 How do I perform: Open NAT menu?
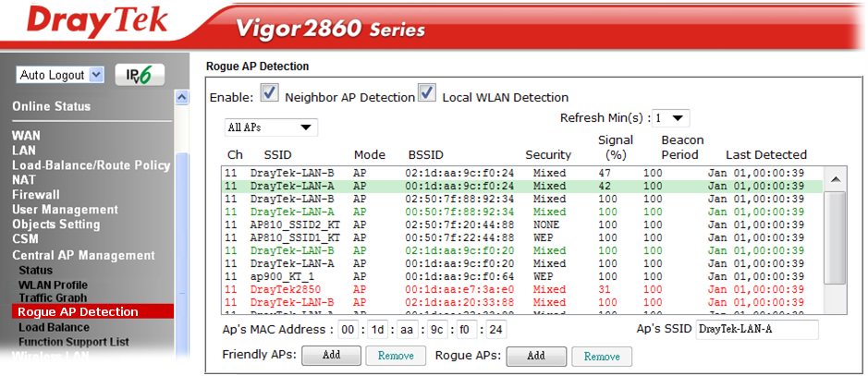24,180
